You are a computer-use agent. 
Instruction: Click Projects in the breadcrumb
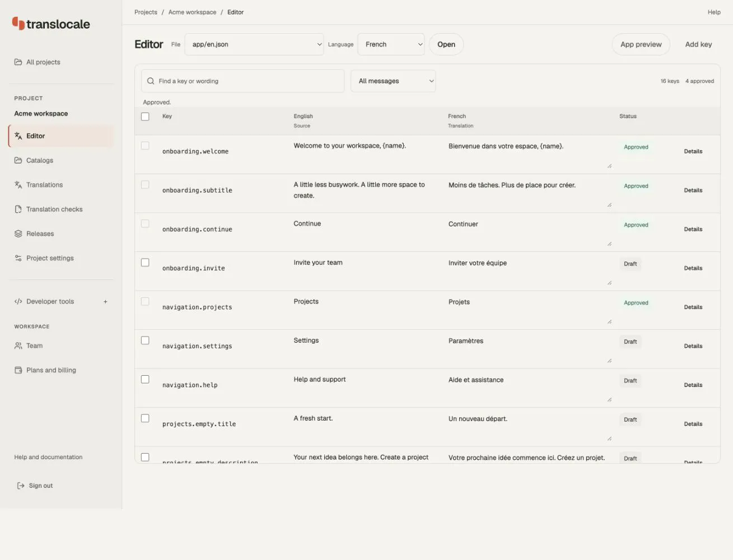tap(146, 12)
